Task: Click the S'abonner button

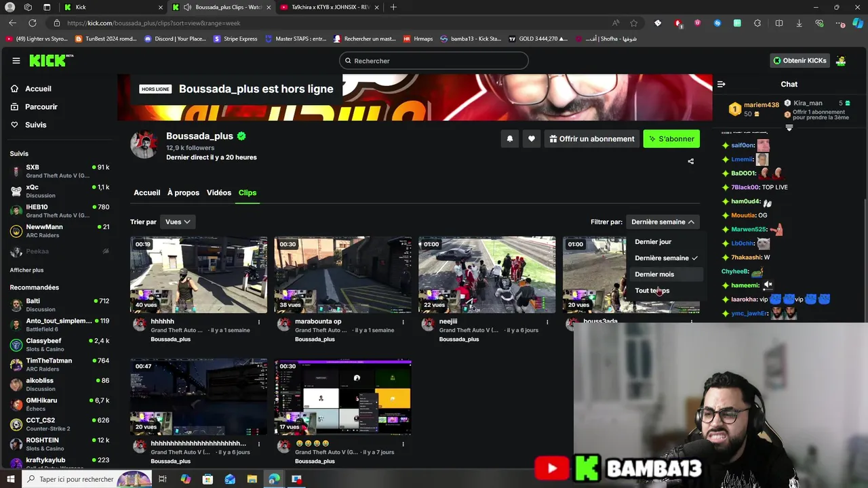Action: [671, 139]
